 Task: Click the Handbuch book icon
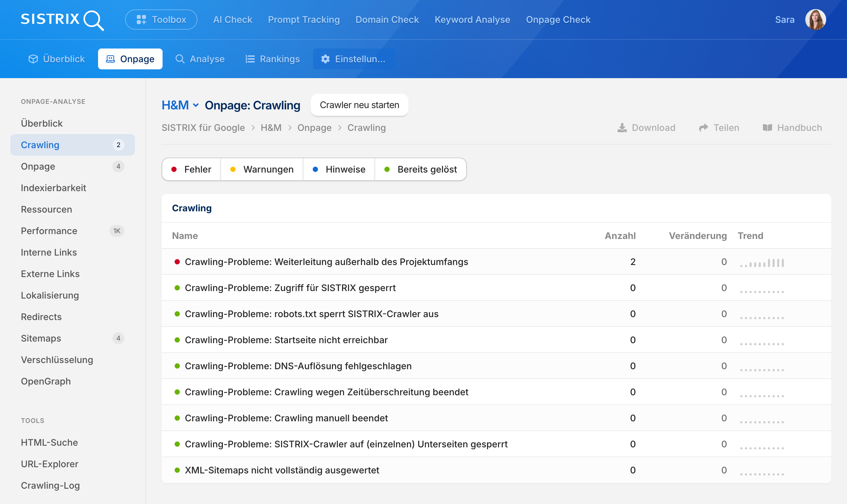(x=768, y=128)
